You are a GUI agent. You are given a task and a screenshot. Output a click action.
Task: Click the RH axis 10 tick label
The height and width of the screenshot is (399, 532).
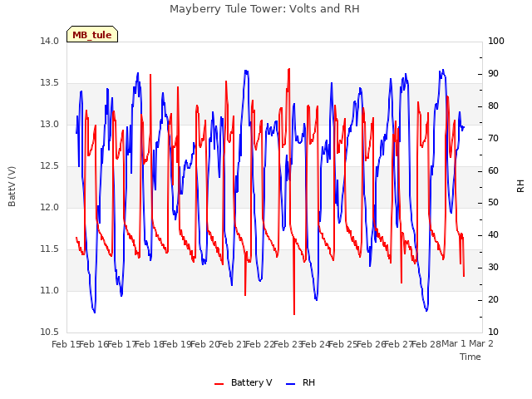(493, 332)
